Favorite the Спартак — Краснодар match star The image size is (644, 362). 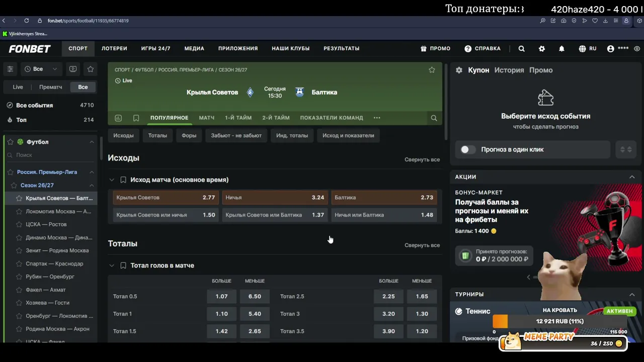tap(19, 263)
